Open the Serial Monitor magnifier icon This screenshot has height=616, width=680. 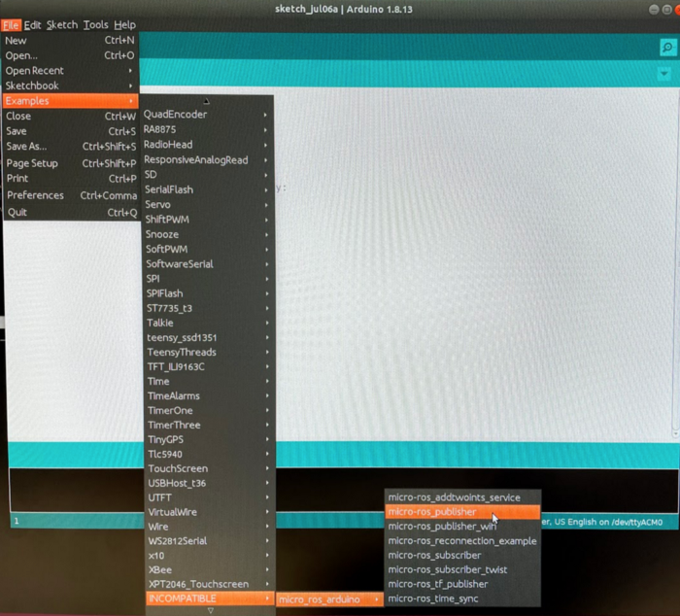[666, 48]
